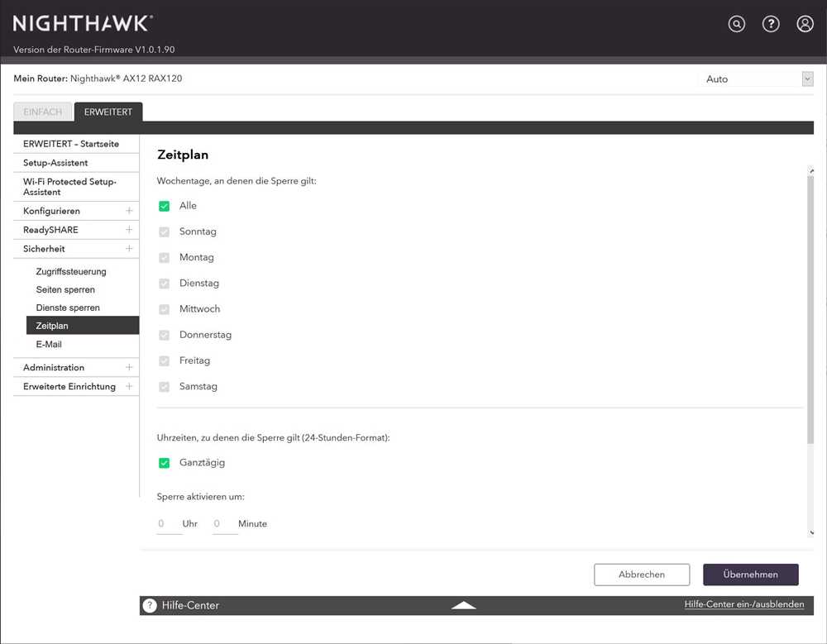Open Seiten sperren in the sidebar
827x644 pixels.
pyautogui.click(x=65, y=289)
